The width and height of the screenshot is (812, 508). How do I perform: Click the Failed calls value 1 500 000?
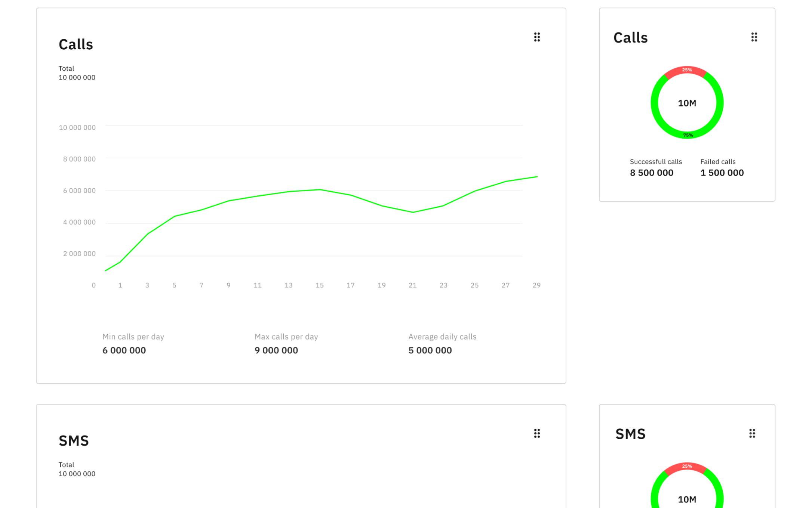pyautogui.click(x=722, y=173)
